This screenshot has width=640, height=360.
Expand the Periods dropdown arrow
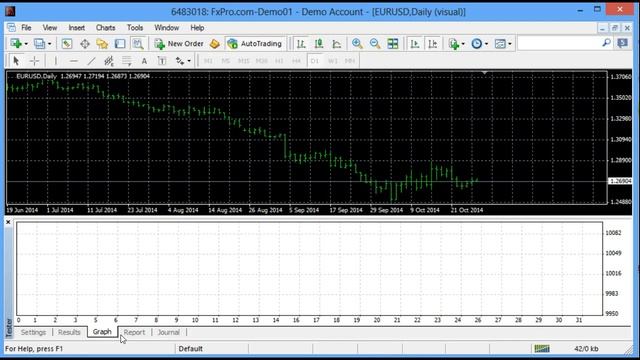(486, 44)
